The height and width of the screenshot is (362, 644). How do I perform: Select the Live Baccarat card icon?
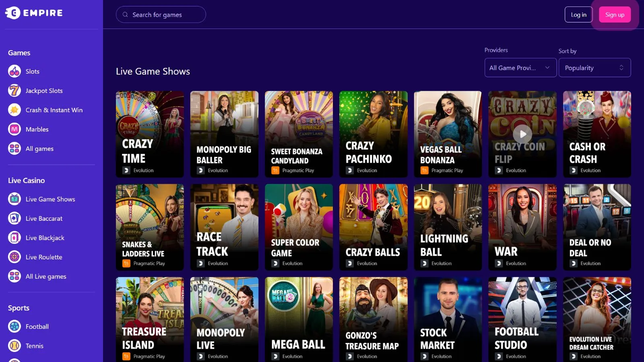click(14, 218)
